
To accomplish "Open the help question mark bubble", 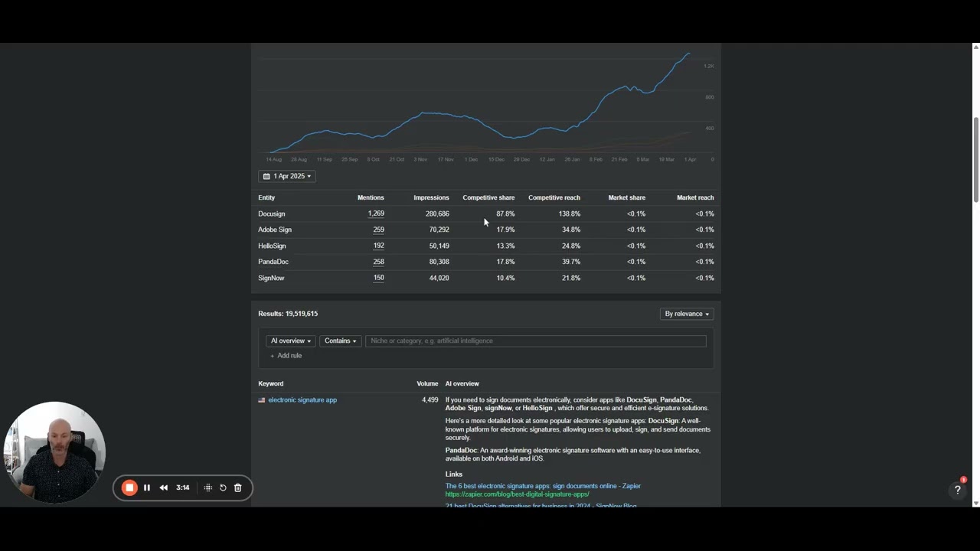I will coord(957,490).
